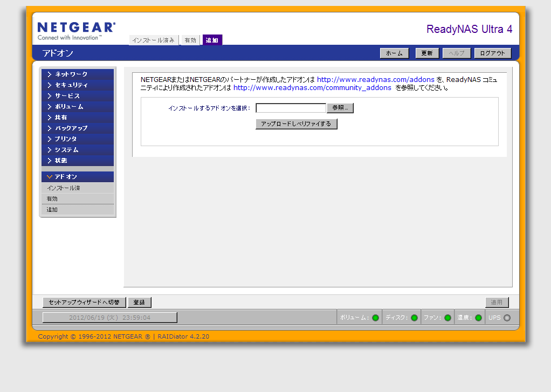Screen dimensions: 551x392
Task: Expand the バックアップ sidebar section
Action: (x=77, y=128)
